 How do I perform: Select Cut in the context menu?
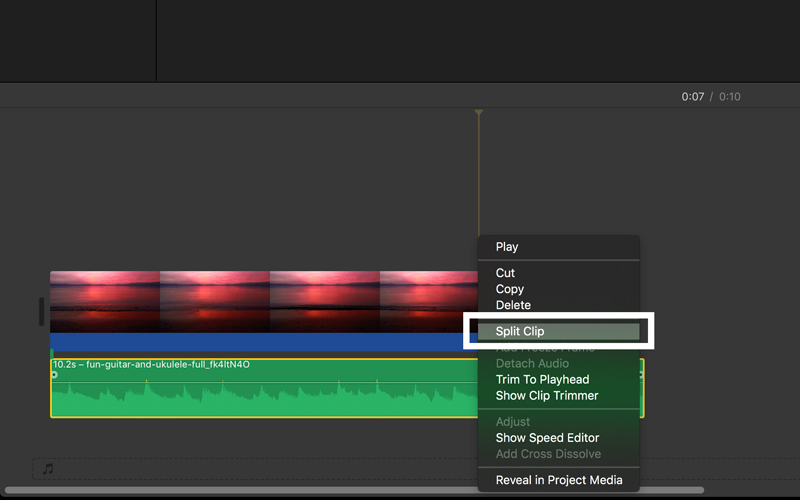coord(505,273)
